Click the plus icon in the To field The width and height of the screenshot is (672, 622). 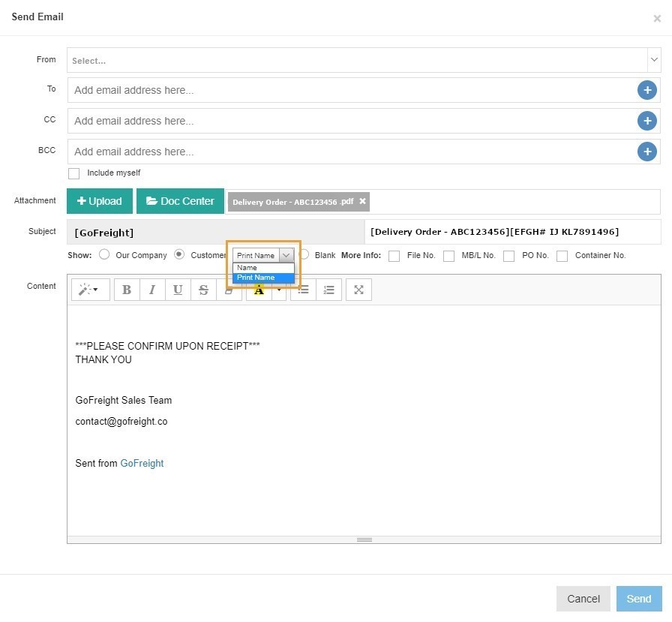646,90
